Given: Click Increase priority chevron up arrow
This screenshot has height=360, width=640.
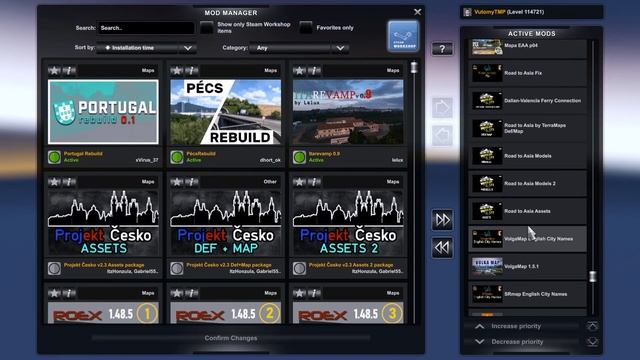Looking at the screenshot, I should click(480, 326).
